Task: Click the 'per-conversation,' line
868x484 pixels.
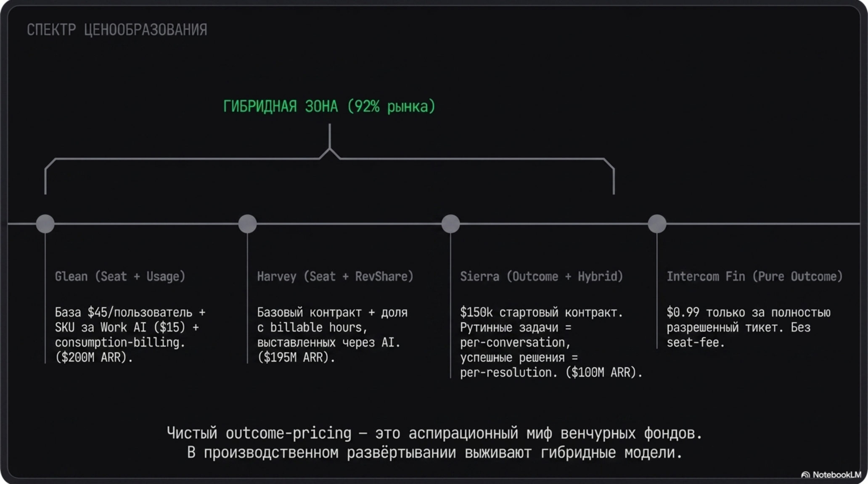Action: pos(516,343)
